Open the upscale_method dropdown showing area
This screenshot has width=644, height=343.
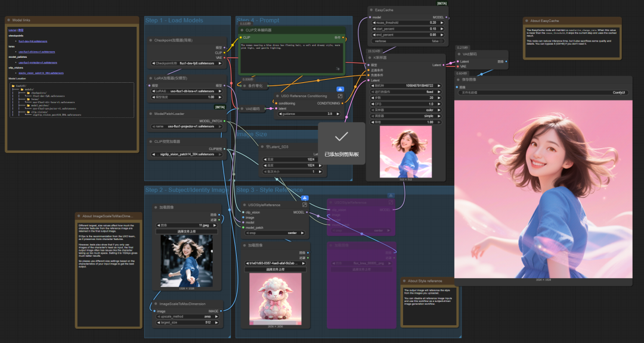187,317
